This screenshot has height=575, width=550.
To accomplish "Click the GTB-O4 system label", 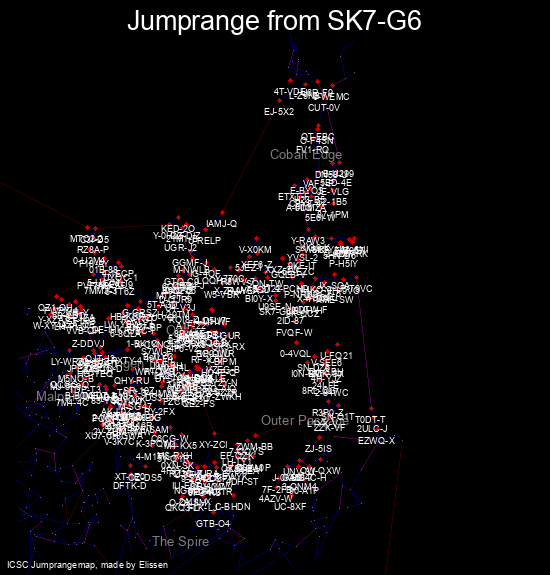I will (213, 524).
